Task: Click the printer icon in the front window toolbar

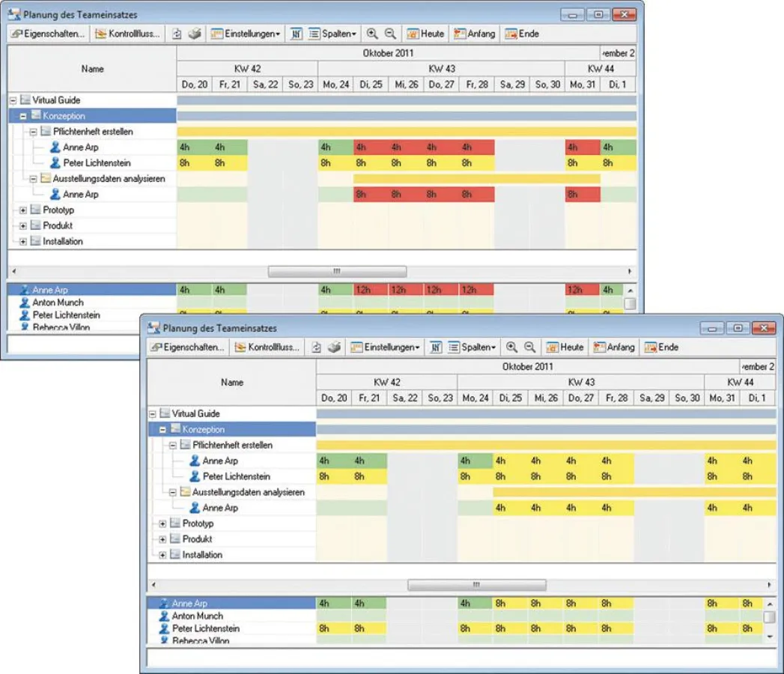Action: click(x=335, y=347)
